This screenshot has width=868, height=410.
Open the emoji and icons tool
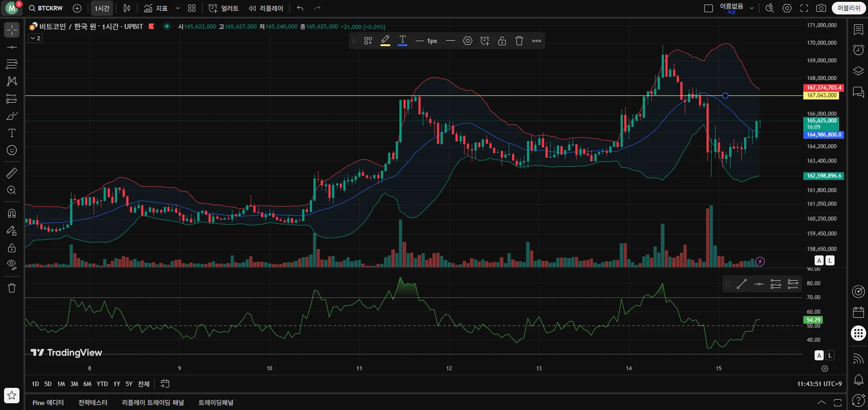tap(12, 150)
